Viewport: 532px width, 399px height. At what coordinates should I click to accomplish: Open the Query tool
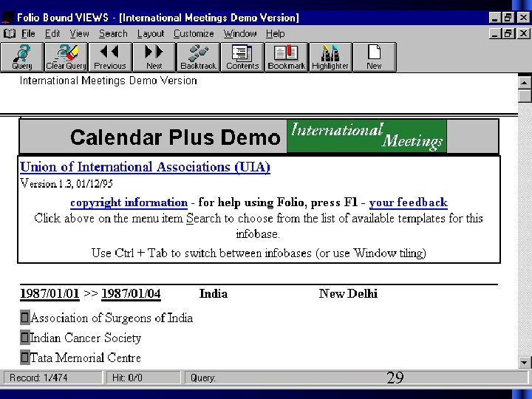[22, 58]
